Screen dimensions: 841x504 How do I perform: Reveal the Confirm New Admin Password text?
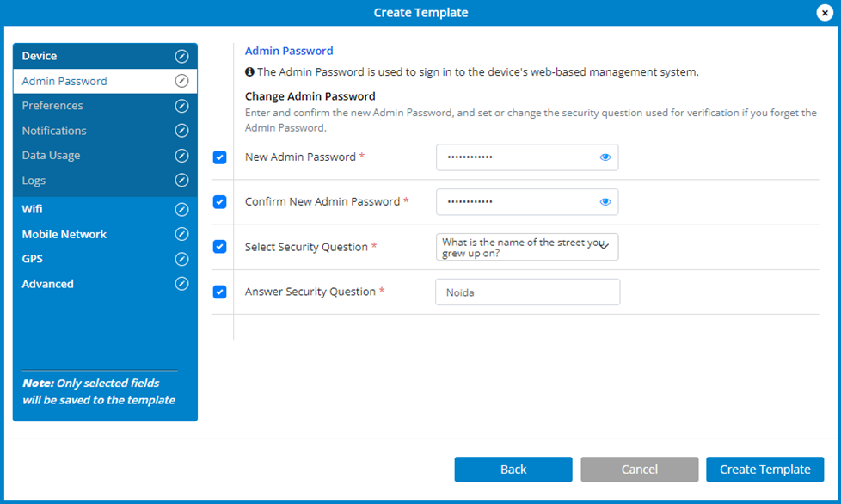point(605,202)
